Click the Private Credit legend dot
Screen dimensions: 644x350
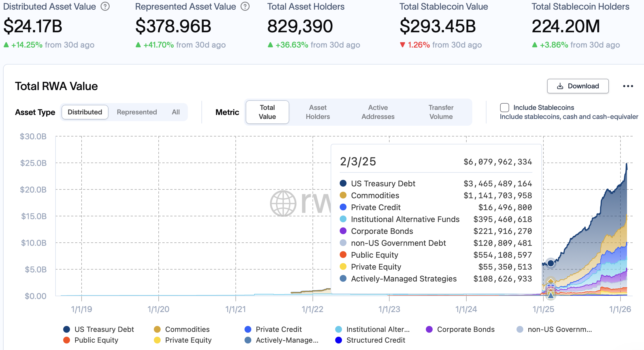pyautogui.click(x=248, y=329)
